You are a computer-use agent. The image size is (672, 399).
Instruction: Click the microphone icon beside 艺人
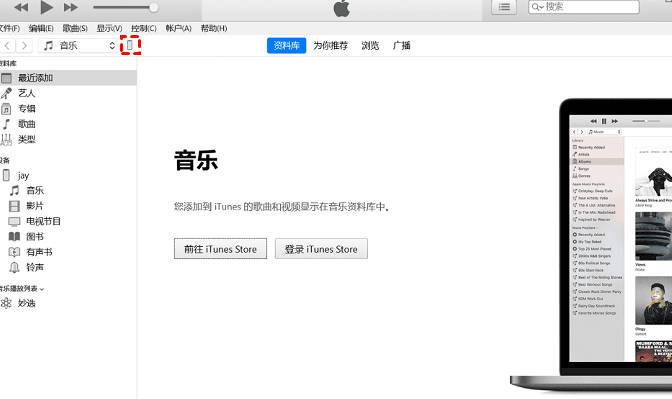[6, 93]
